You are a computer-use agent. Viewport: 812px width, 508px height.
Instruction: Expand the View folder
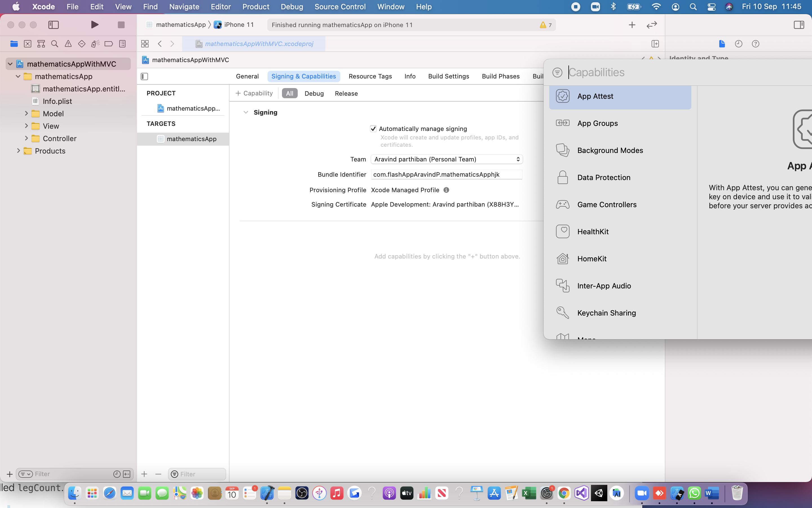[26, 126]
